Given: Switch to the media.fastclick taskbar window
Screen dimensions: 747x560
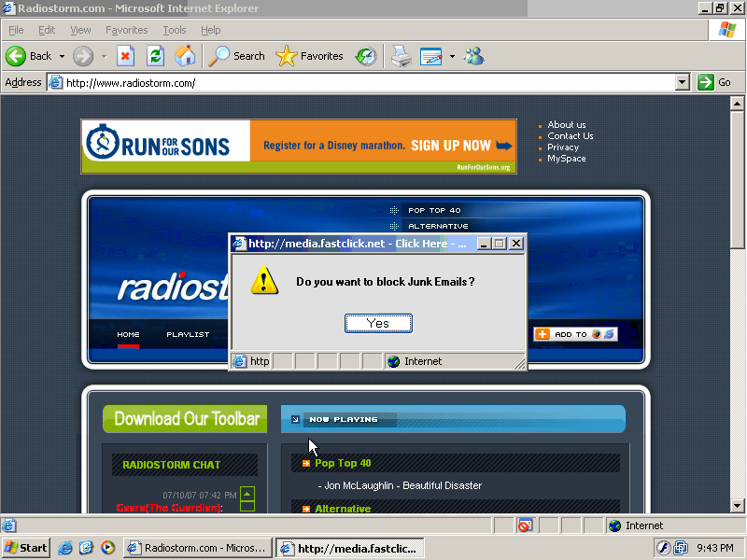Looking at the screenshot, I should coord(350,548).
